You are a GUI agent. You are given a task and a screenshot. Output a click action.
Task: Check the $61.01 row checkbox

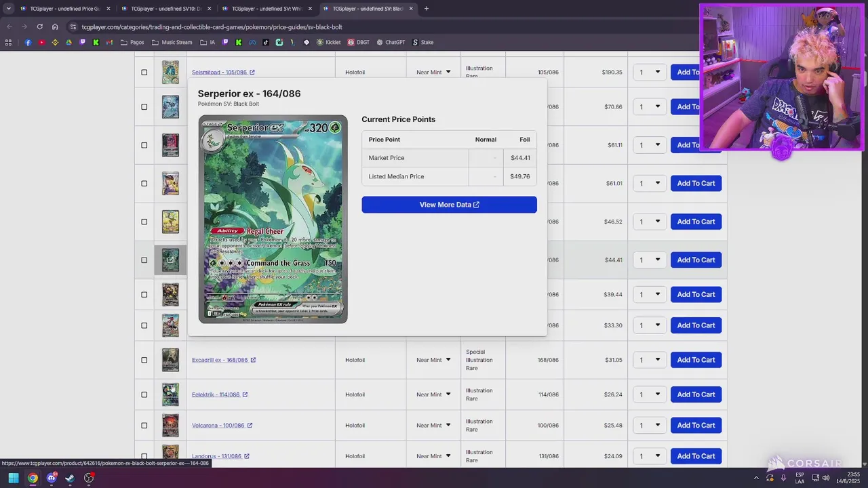tap(144, 183)
